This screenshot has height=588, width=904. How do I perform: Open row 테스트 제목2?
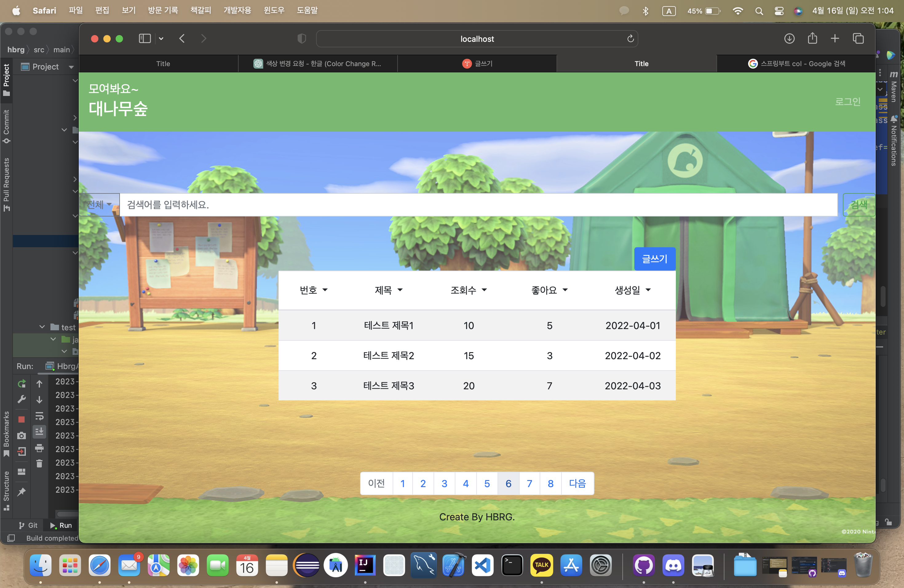tap(477, 356)
